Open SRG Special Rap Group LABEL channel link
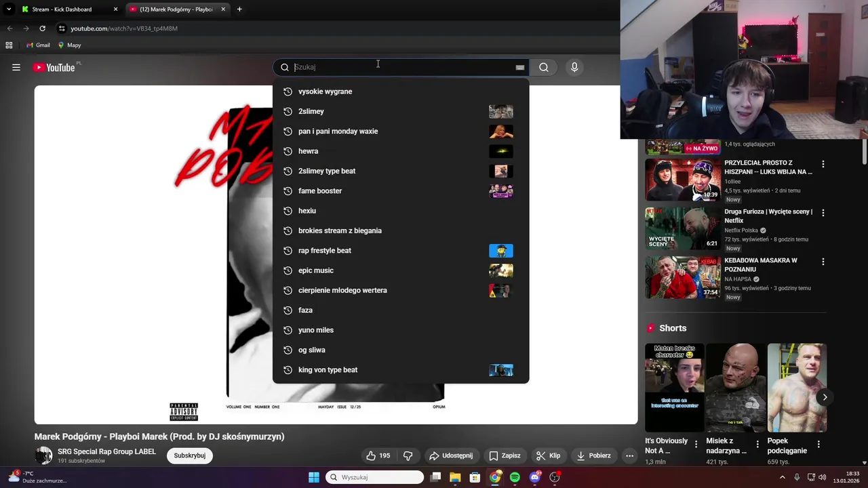The width and height of the screenshot is (868, 488). click(106, 451)
